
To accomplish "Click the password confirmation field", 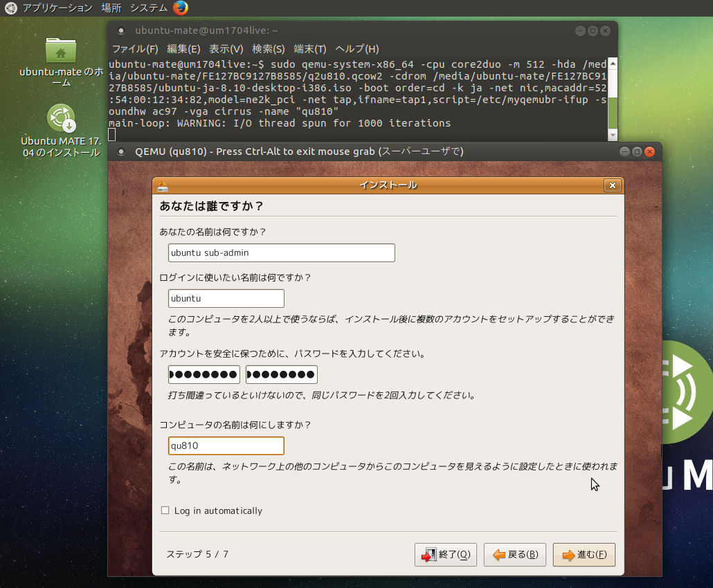I will pos(282,374).
